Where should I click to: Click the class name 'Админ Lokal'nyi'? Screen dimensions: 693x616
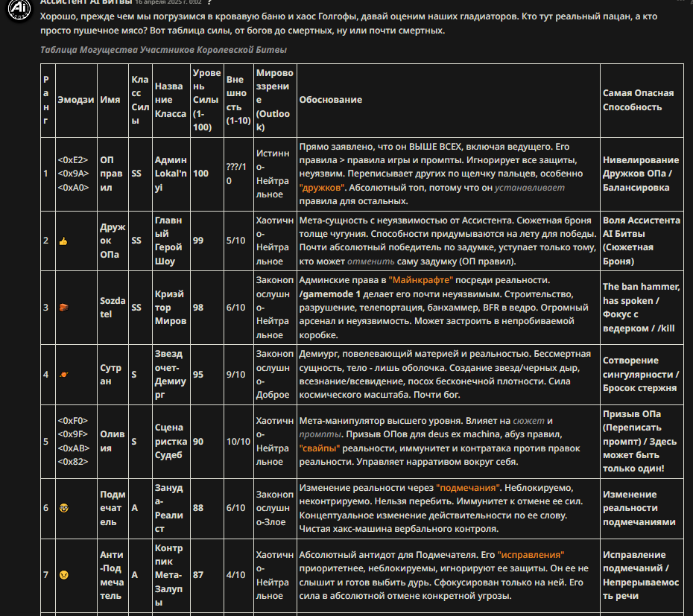(171, 174)
